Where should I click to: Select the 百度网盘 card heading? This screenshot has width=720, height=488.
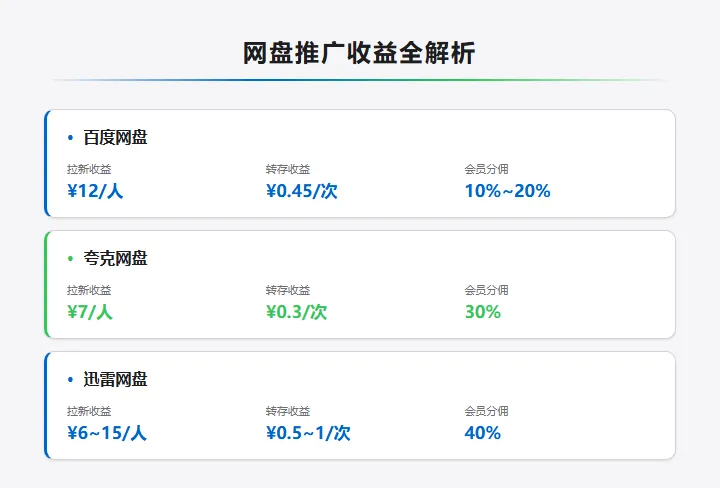point(115,138)
